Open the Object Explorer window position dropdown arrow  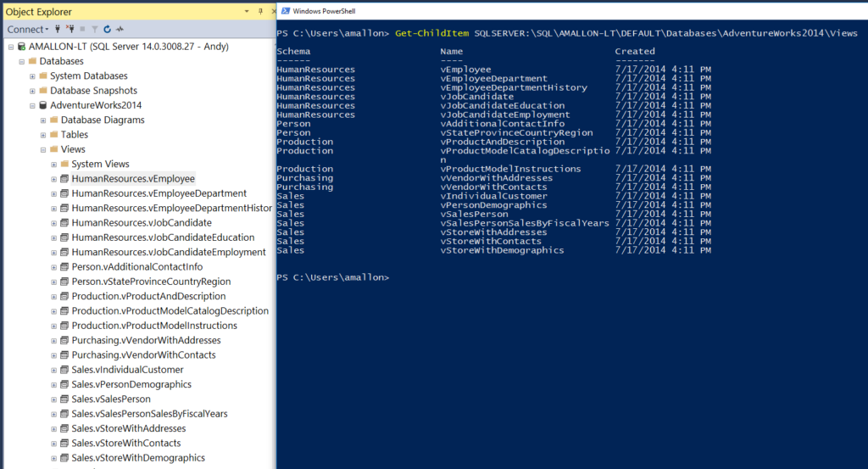click(247, 12)
